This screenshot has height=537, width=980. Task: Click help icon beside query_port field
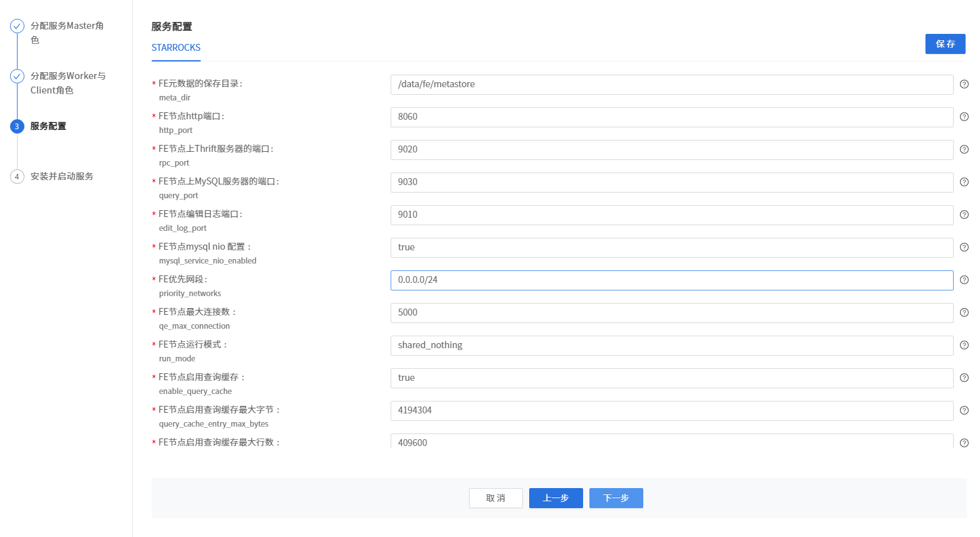click(964, 182)
